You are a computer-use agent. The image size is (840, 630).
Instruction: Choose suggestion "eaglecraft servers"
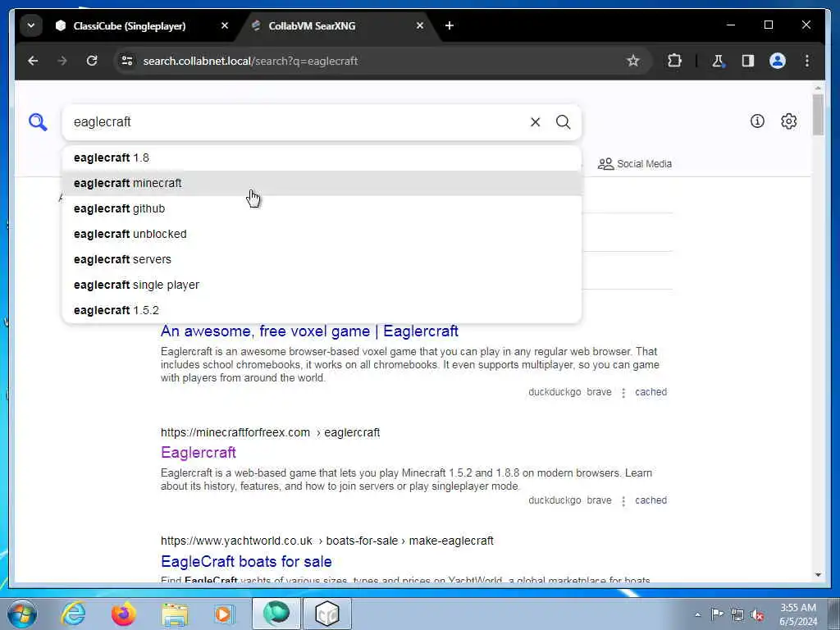(x=322, y=259)
